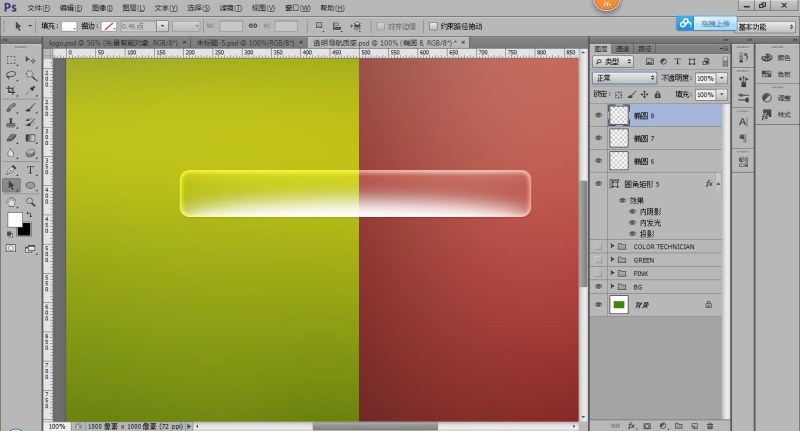Reset to default foreground and background colors
The height and width of the screenshot is (431, 800).
click(9, 234)
